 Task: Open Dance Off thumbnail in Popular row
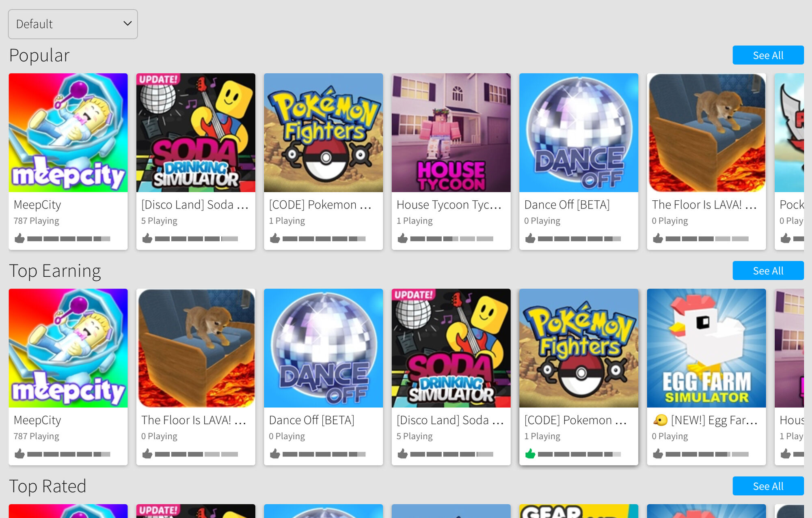click(579, 133)
